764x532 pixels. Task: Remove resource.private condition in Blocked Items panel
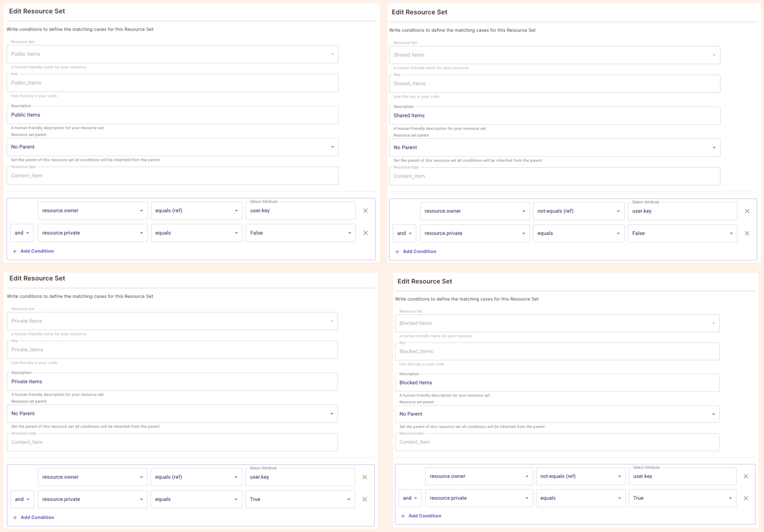tap(746, 498)
